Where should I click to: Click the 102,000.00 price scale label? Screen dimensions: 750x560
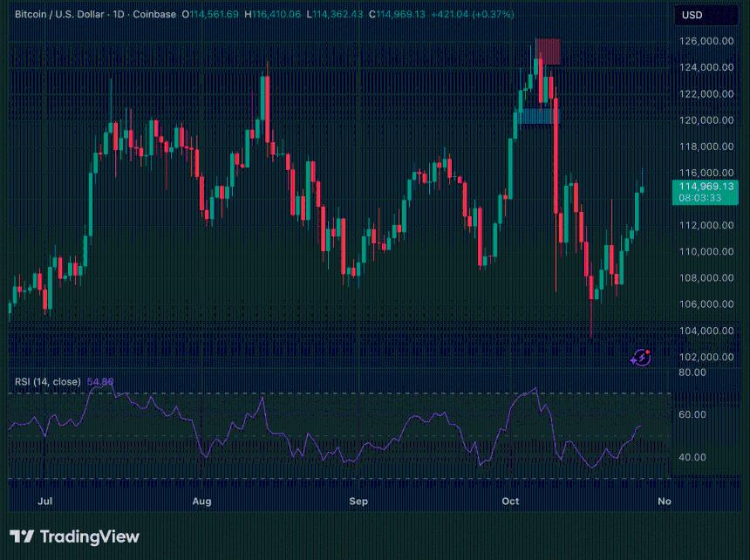706,357
